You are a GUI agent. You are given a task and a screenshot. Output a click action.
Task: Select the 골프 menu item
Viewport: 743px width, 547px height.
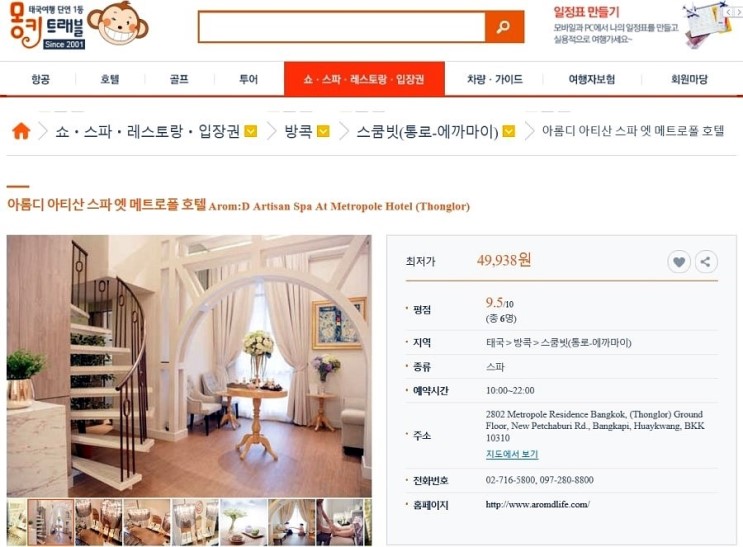coord(179,79)
